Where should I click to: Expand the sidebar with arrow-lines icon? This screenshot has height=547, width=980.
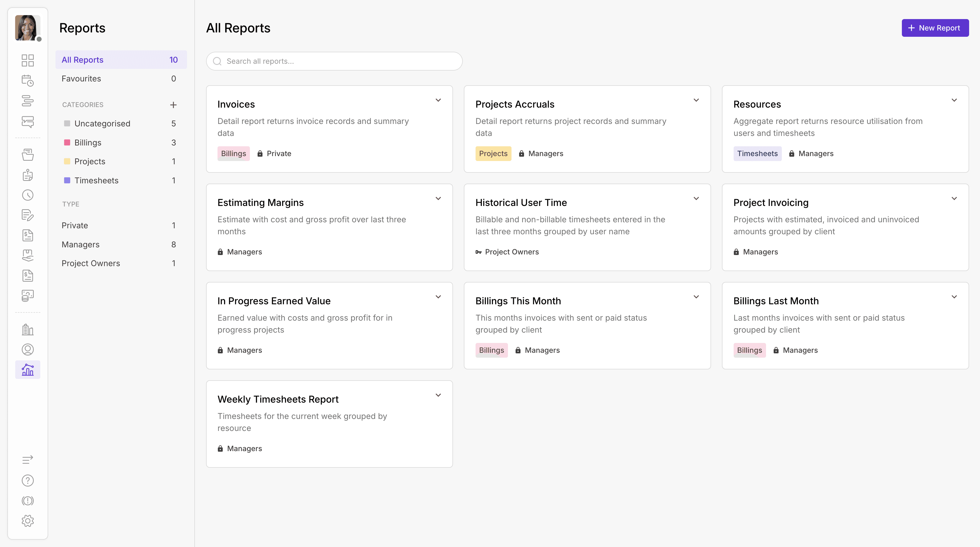click(27, 460)
